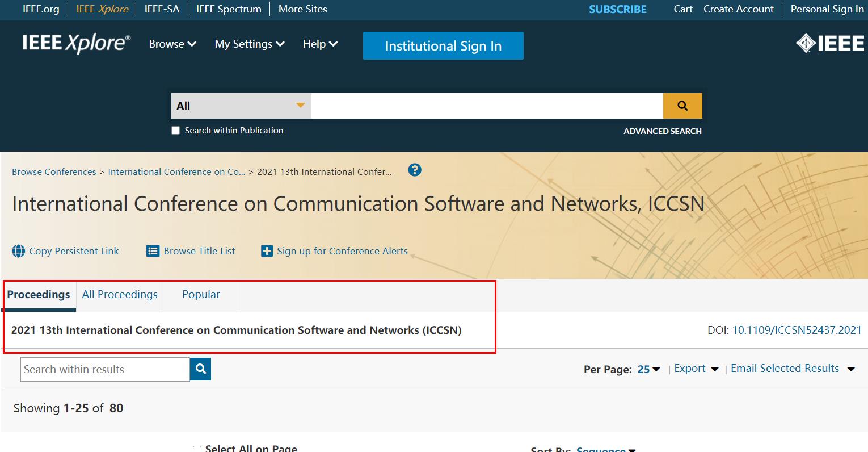Viewport: 868px width, 452px height.
Task: Click the SUBSCRIBE link
Action: click(618, 9)
